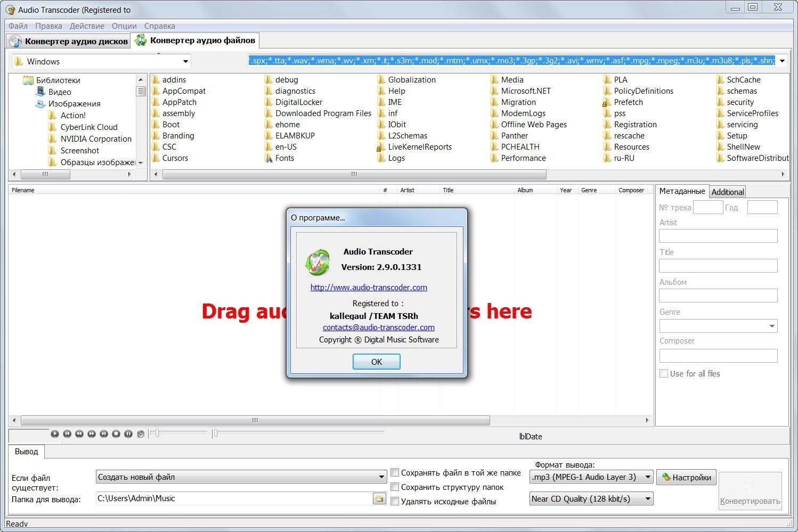This screenshot has height=532, width=798.
Task: Click the stop playback button
Action: 116,434
